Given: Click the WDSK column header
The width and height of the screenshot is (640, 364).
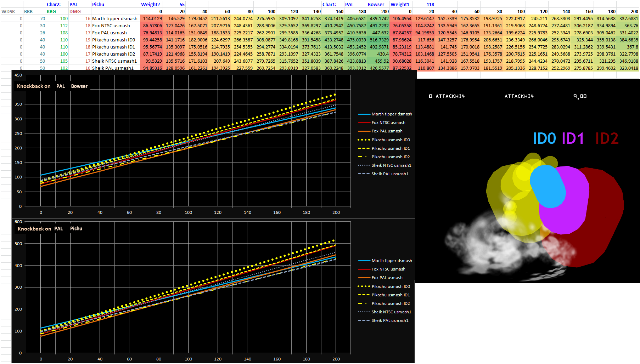Looking at the screenshot, I should 9,11.
